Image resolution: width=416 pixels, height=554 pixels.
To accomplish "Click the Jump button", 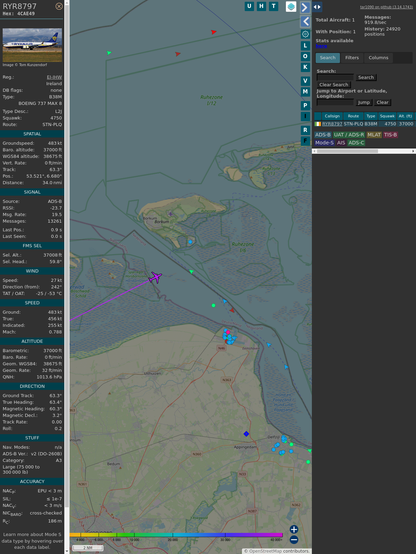I will point(363,102).
